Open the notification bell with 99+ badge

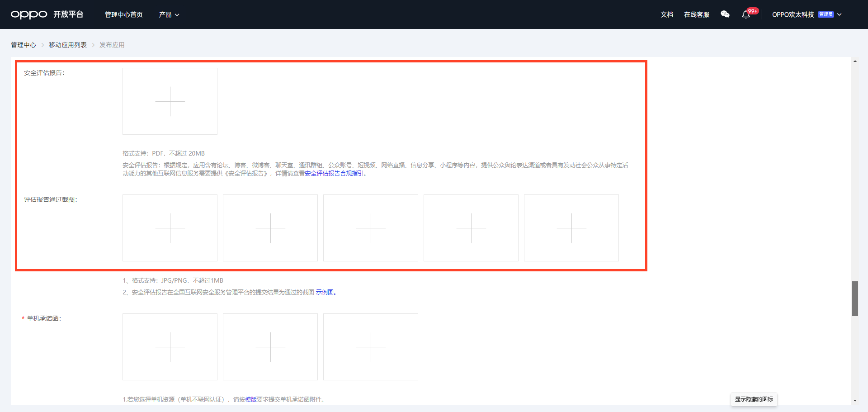click(746, 15)
